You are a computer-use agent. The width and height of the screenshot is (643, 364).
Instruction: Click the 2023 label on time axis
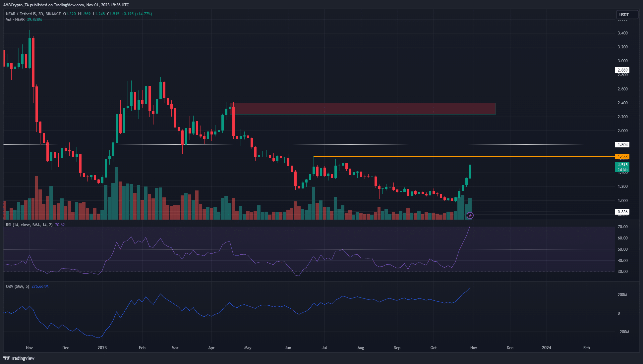102,348
